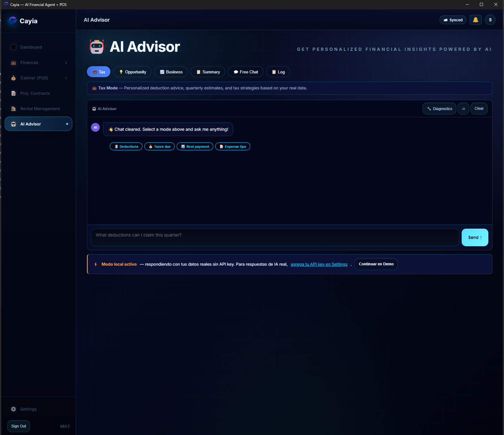504x435 pixels.
Task: Send the message with the Send button
Action: (475, 237)
